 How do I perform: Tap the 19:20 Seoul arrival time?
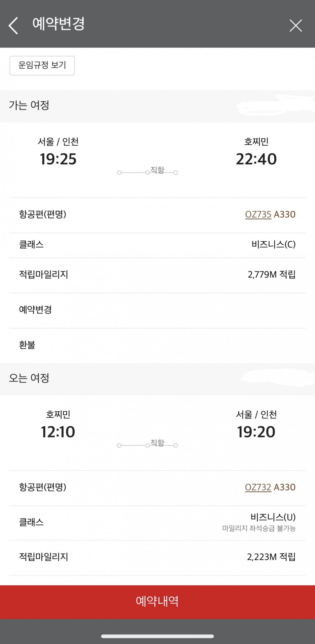(x=256, y=432)
